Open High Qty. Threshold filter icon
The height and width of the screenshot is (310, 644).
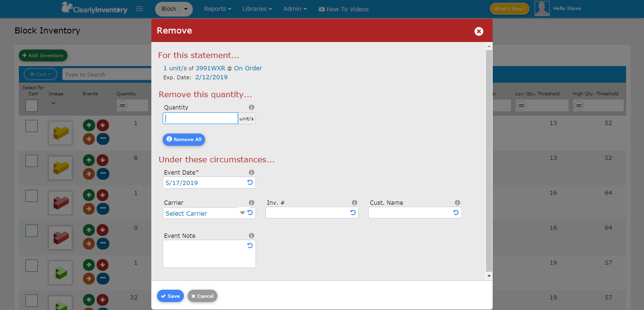[x=579, y=106]
